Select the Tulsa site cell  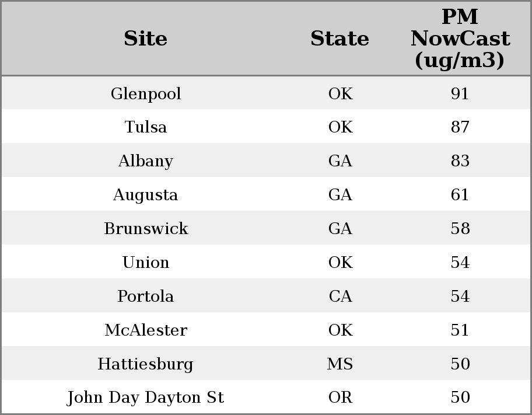tap(146, 127)
